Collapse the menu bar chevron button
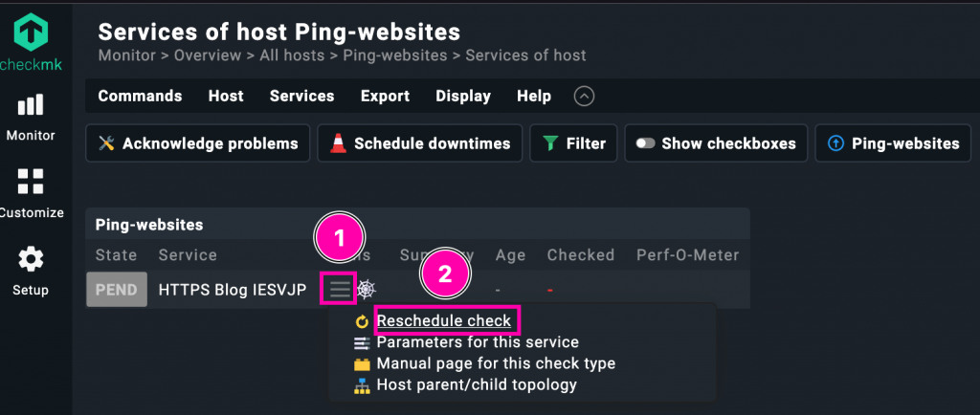 [584, 96]
